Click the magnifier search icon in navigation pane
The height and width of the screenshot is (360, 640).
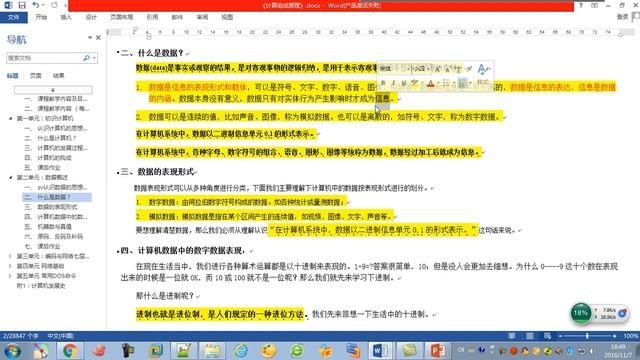[86, 58]
